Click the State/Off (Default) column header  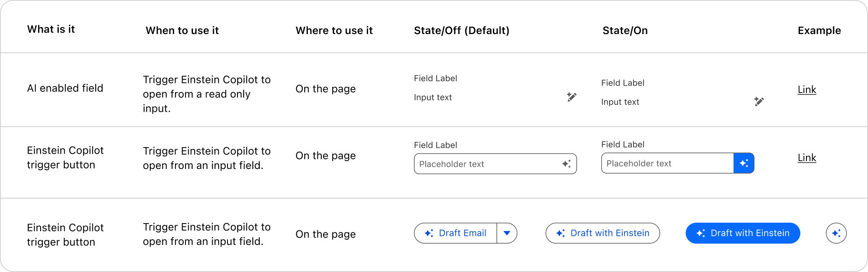click(x=462, y=31)
